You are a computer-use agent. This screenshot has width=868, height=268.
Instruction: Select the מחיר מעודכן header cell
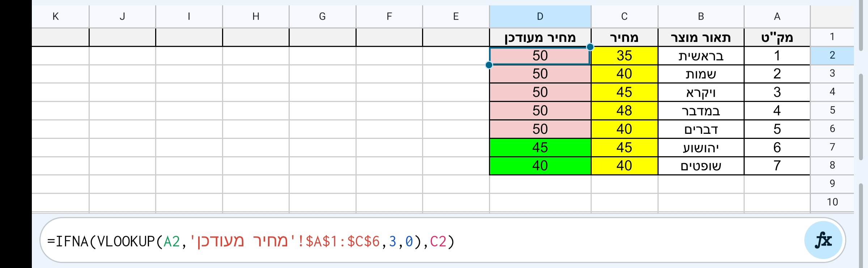[x=540, y=38]
